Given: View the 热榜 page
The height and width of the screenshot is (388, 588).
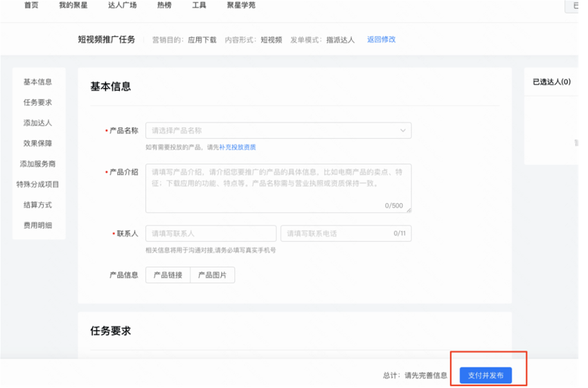Looking at the screenshot, I should point(163,6).
